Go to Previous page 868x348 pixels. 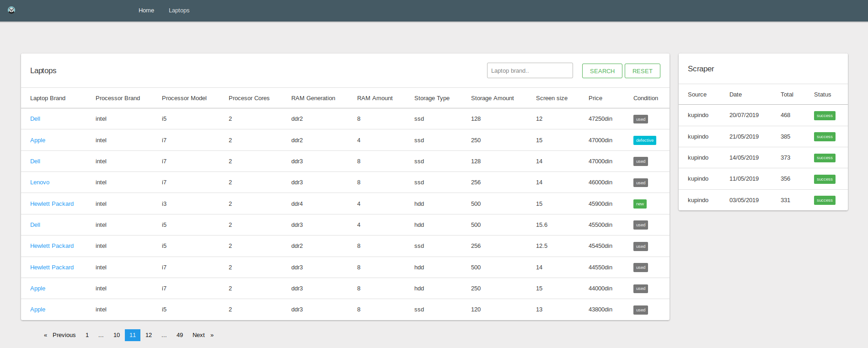pyautogui.click(x=59, y=335)
